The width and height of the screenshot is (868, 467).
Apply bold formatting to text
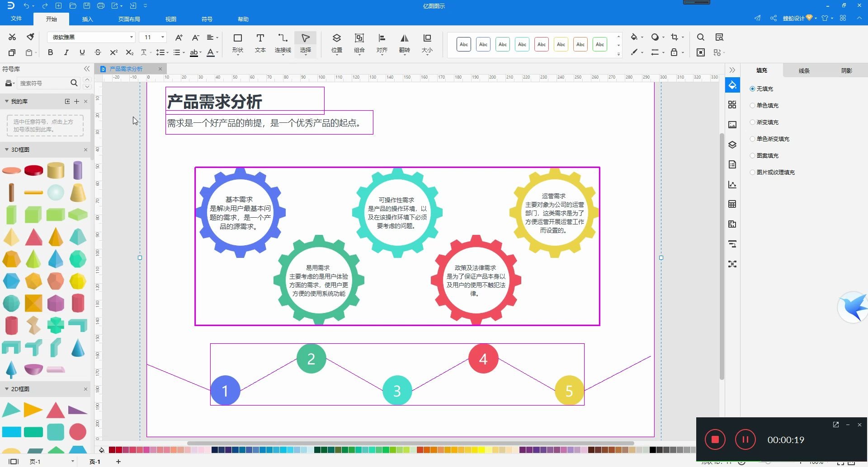pyautogui.click(x=50, y=52)
